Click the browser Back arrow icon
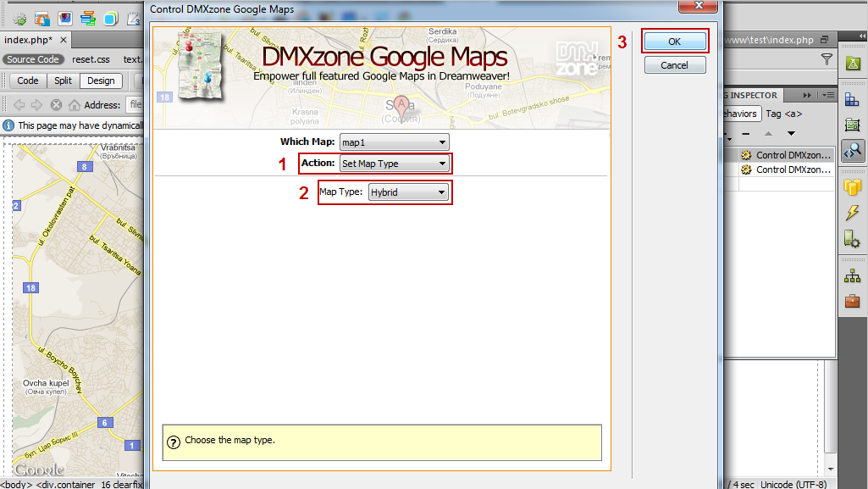 pos(19,105)
